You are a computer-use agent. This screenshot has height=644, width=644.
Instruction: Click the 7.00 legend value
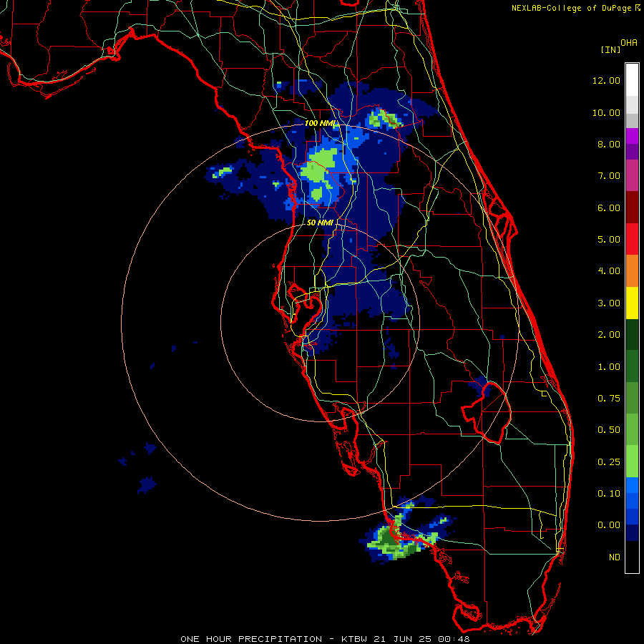609,176
